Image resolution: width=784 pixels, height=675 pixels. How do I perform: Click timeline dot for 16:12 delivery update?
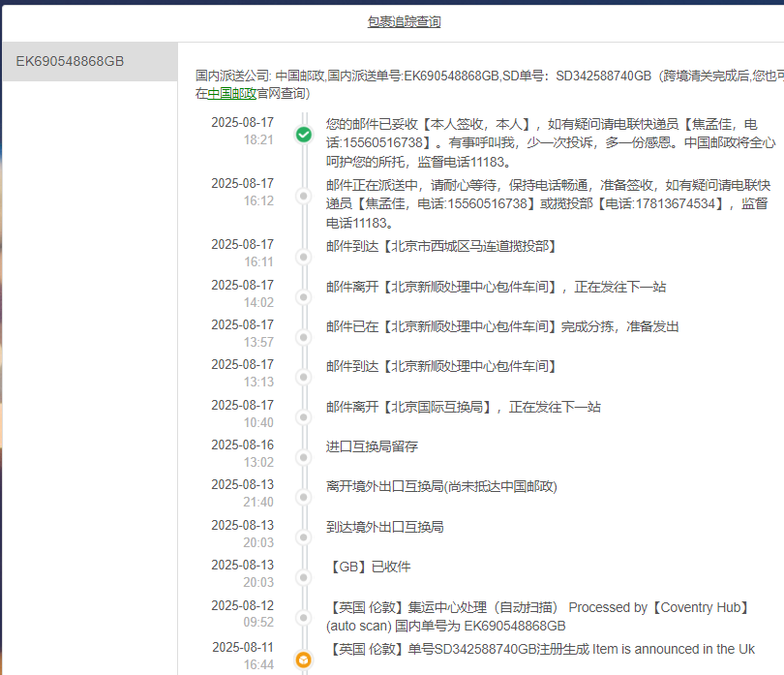tap(304, 196)
